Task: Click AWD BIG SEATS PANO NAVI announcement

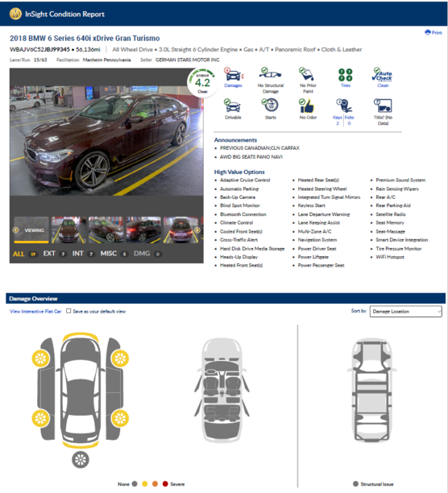Action: [x=251, y=156]
